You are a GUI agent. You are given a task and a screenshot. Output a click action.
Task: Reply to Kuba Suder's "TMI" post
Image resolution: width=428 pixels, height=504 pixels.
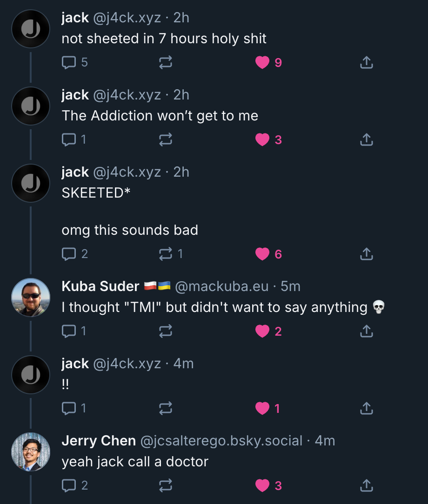coord(69,331)
